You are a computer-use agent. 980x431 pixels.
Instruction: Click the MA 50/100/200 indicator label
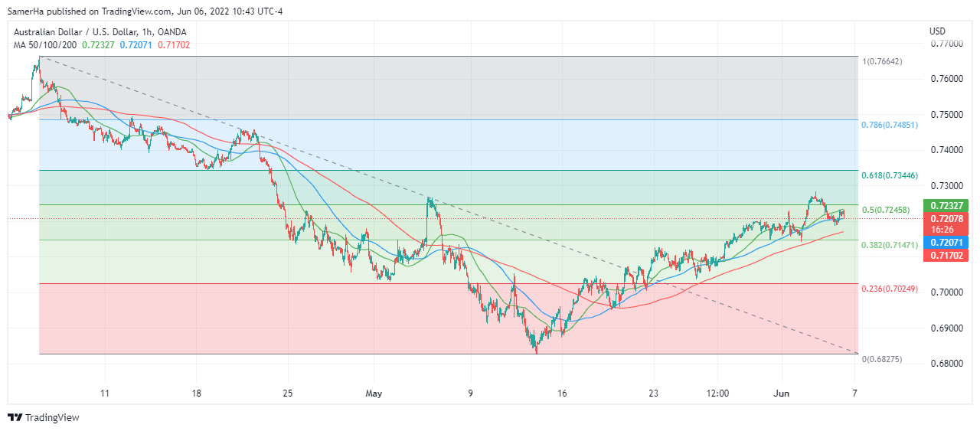coord(44,45)
